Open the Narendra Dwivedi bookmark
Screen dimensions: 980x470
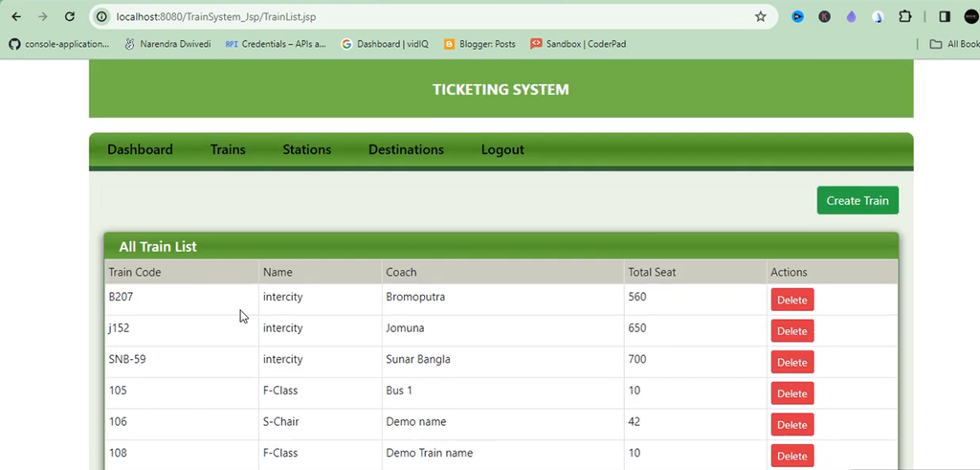coord(167,44)
